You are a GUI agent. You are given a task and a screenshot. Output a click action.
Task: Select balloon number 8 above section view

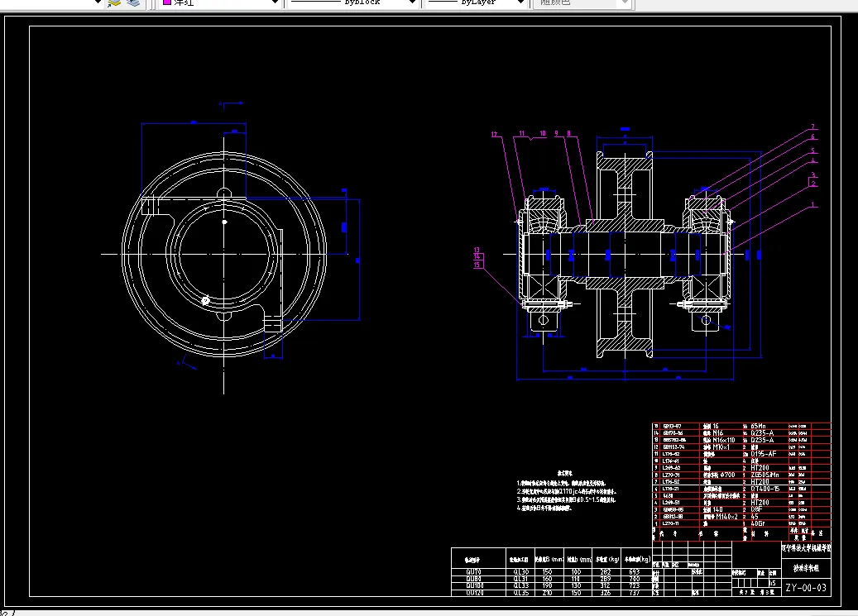[x=569, y=133]
